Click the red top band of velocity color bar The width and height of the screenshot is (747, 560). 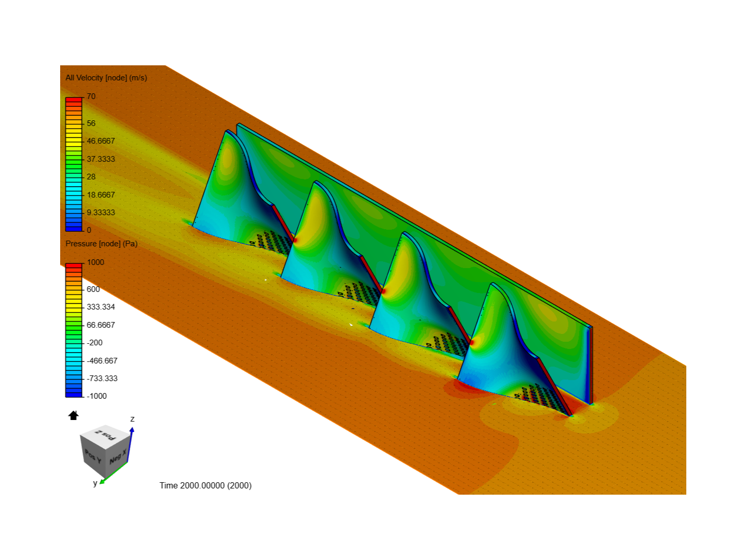[74, 100]
